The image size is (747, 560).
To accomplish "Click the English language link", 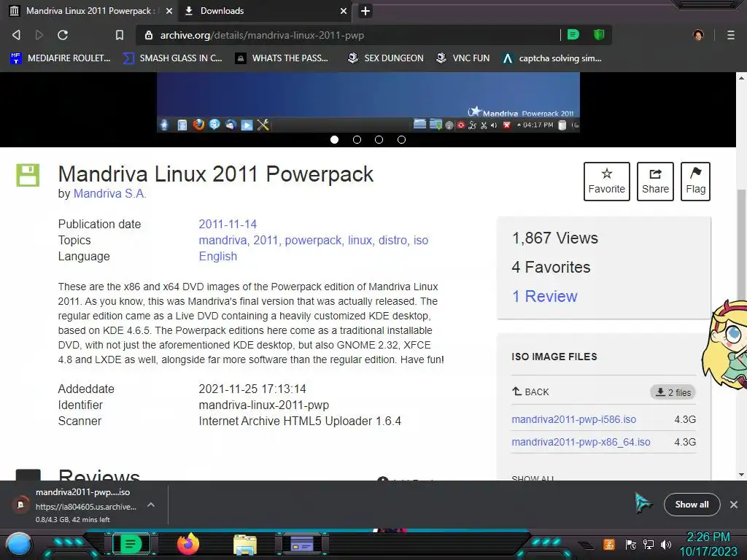I will point(217,256).
